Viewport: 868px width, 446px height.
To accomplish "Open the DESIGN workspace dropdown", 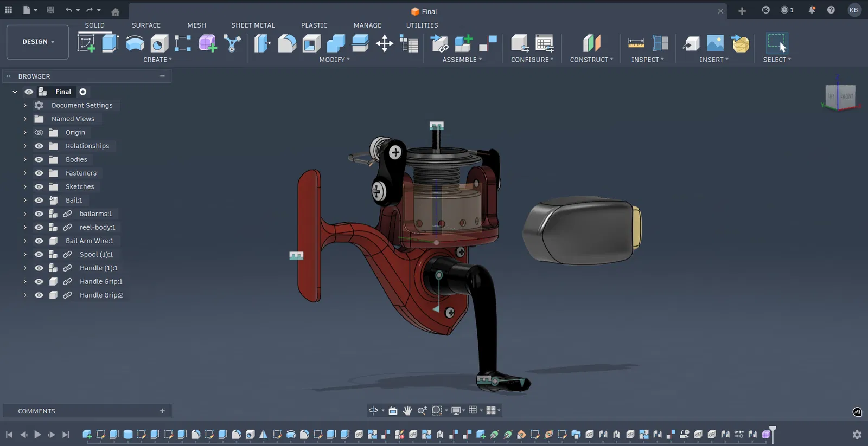I will pos(37,42).
